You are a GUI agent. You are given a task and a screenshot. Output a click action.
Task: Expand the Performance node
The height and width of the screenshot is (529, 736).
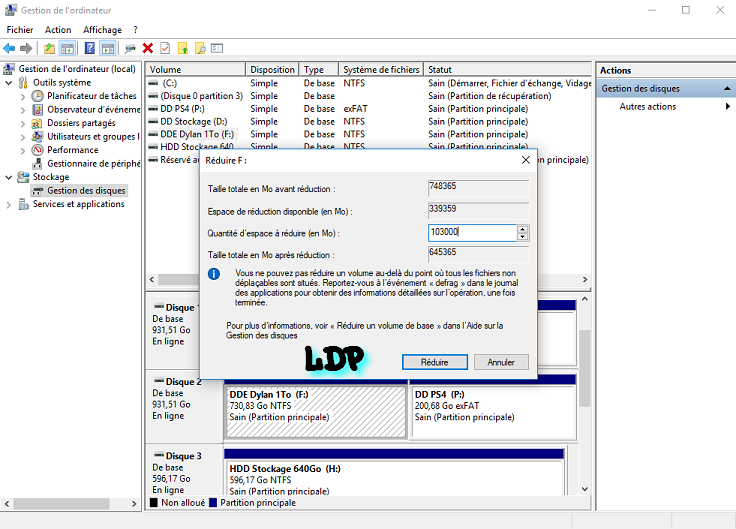[23, 151]
